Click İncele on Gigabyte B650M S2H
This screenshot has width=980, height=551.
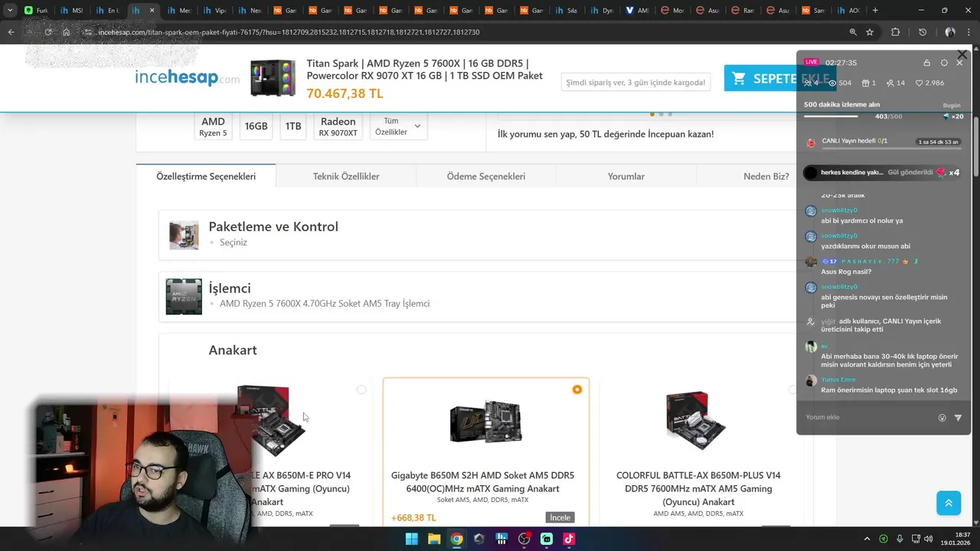point(560,518)
